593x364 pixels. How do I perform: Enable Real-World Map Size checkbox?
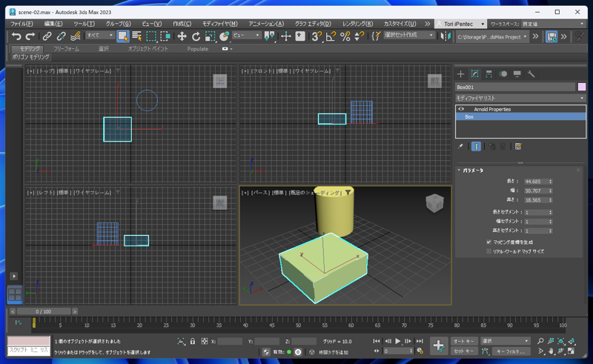click(488, 251)
